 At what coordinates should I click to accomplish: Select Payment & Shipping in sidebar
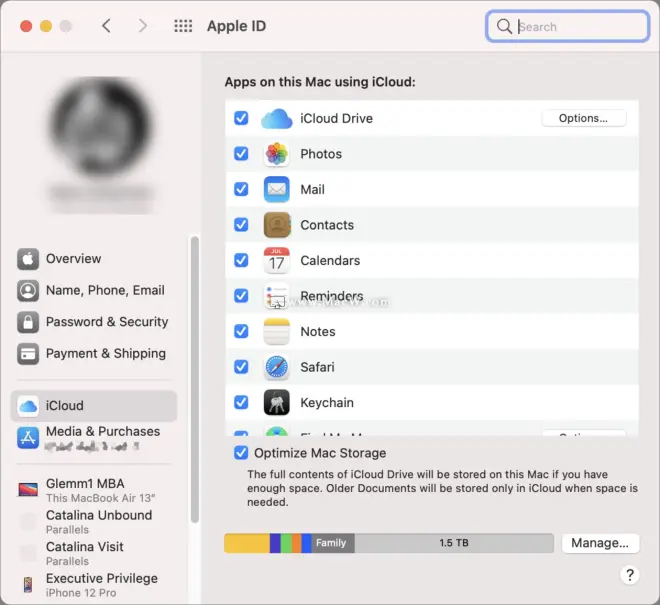[x=93, y=354]
